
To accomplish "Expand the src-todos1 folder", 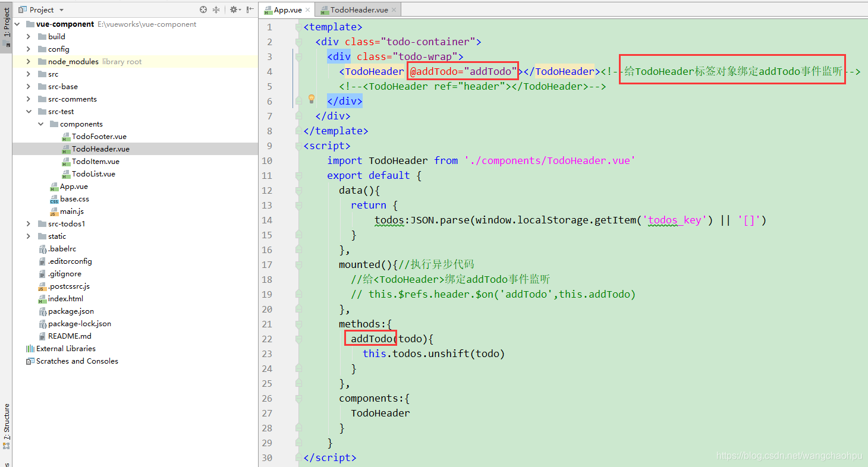I will [x=29, y=224].
